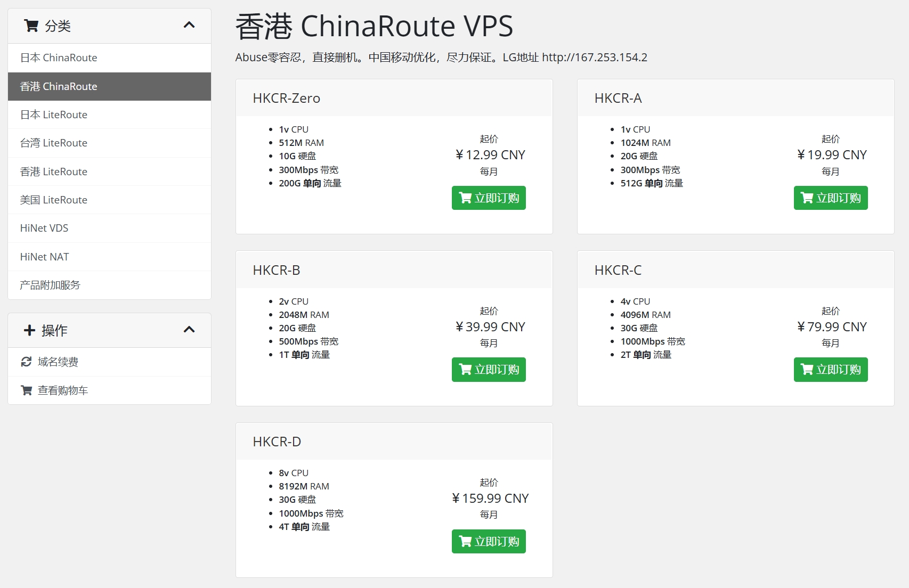Go to 日本 LiteRoute products
Image resolution: width=909 pixels, height=588 pixels.
54,115
